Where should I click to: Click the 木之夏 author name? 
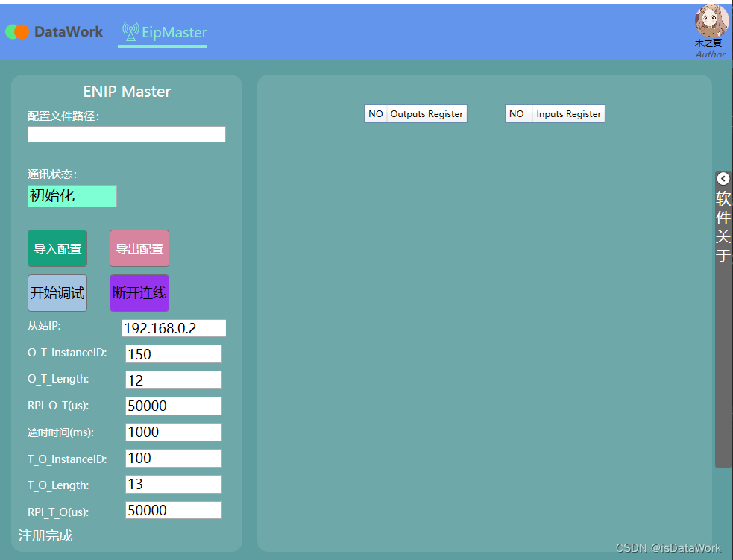[x=708, y=43]
